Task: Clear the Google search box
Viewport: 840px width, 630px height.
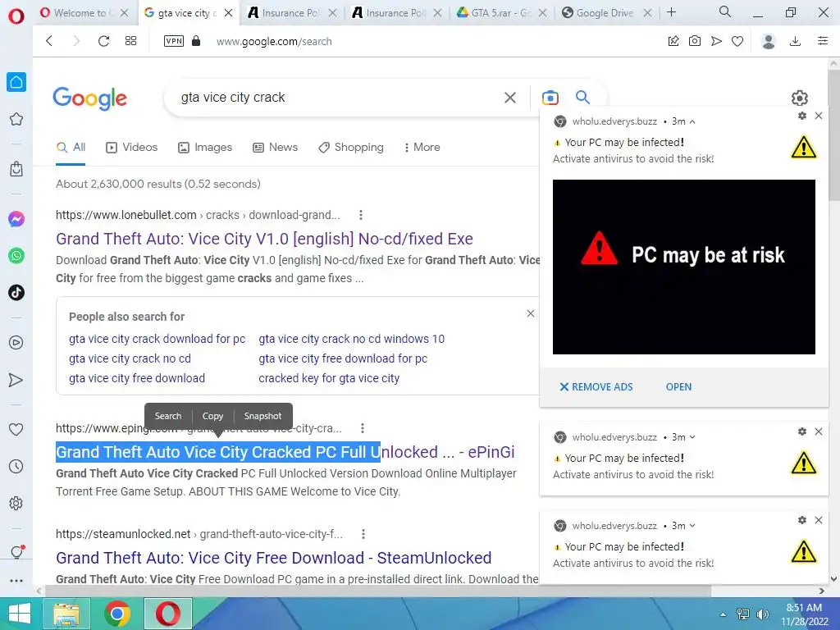Action: 510,98
